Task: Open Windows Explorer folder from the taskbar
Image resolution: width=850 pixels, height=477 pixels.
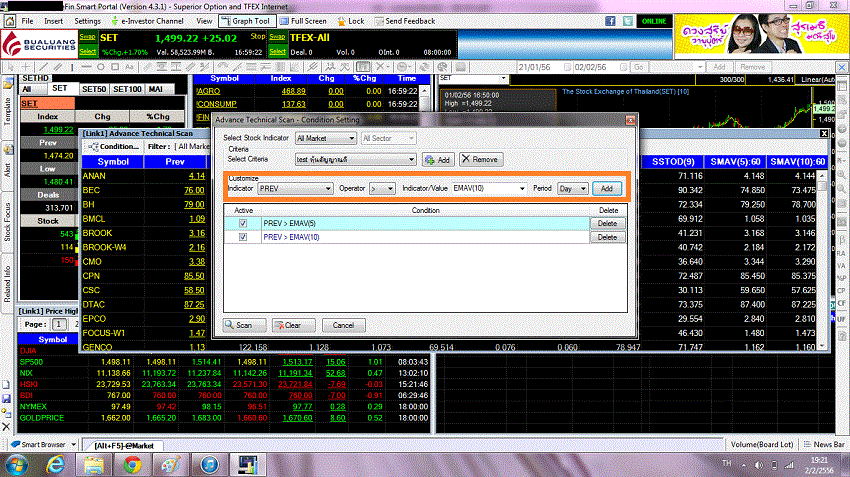Action: (x=93, y=465)
